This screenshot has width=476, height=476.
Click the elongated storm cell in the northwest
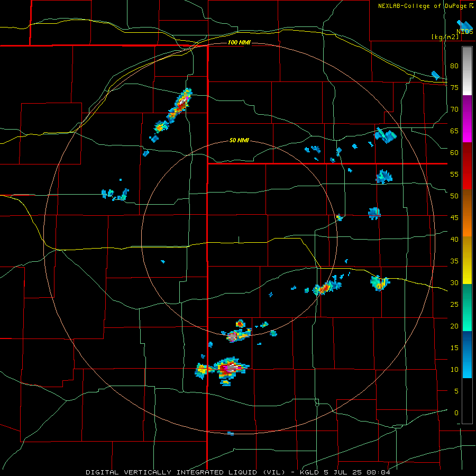(x=179, y=105)
